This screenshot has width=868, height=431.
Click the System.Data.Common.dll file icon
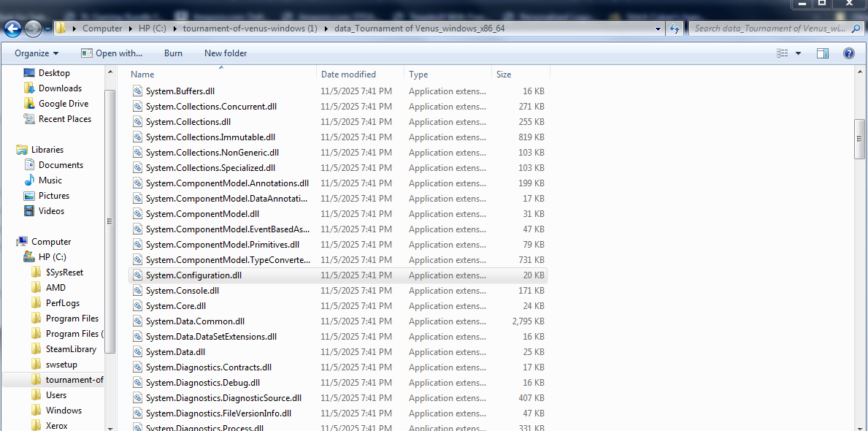pyautogui.click(x=138, y=321)
